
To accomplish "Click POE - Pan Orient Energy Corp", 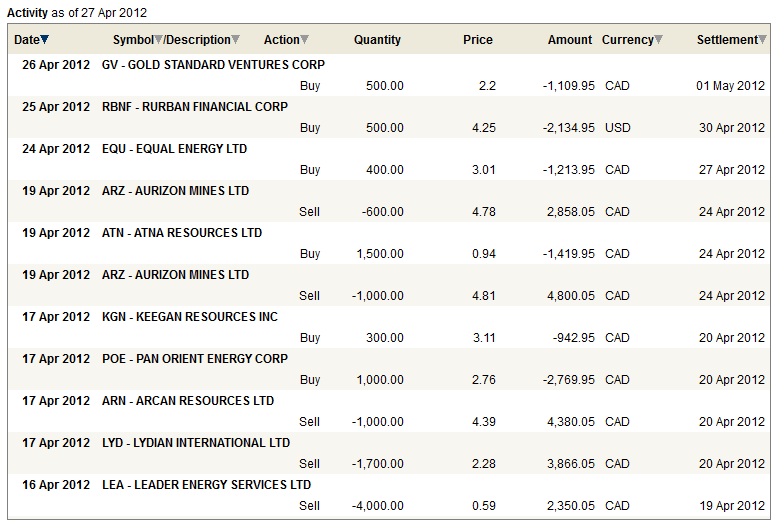I will point(194,359).
